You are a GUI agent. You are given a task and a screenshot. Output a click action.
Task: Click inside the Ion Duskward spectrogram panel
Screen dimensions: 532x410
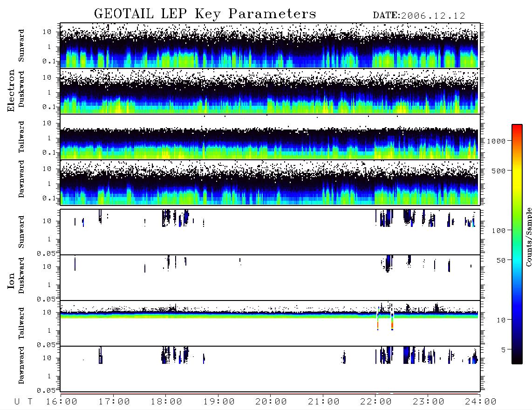[270, 278]
